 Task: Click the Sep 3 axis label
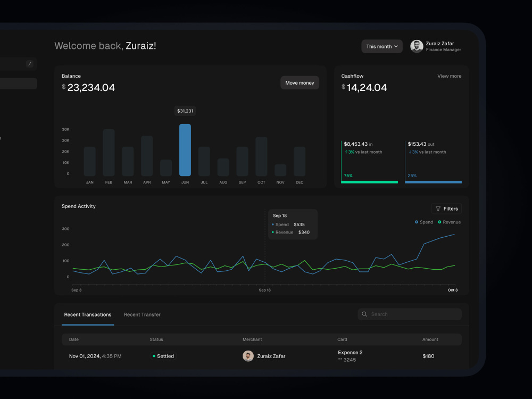click(x=76, y=290)
